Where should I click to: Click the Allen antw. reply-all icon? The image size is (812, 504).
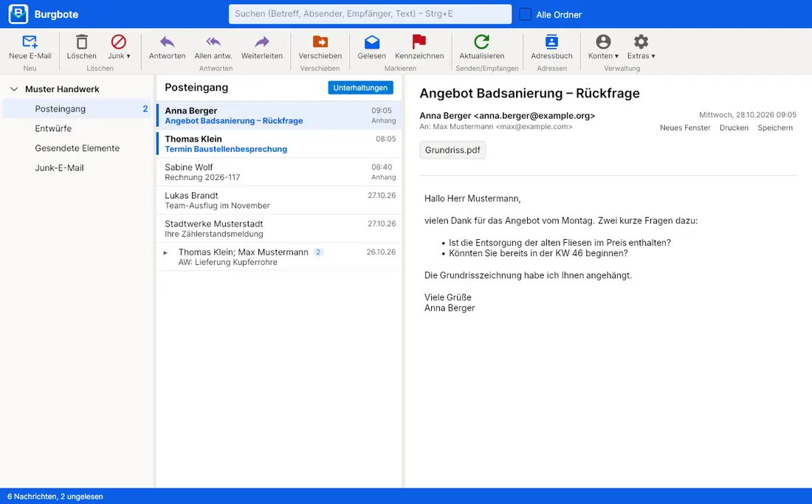click(x=213, y=42)
